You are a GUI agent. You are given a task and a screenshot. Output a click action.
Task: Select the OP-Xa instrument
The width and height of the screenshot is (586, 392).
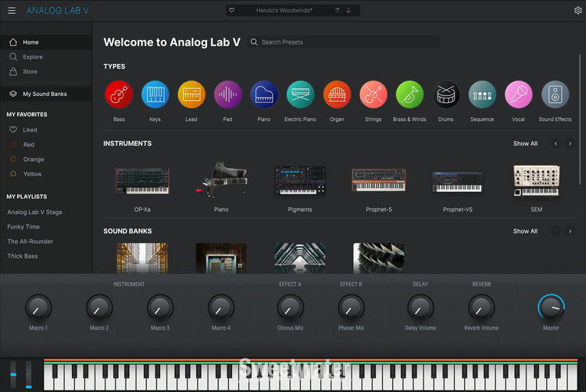[x=142, y=181]
